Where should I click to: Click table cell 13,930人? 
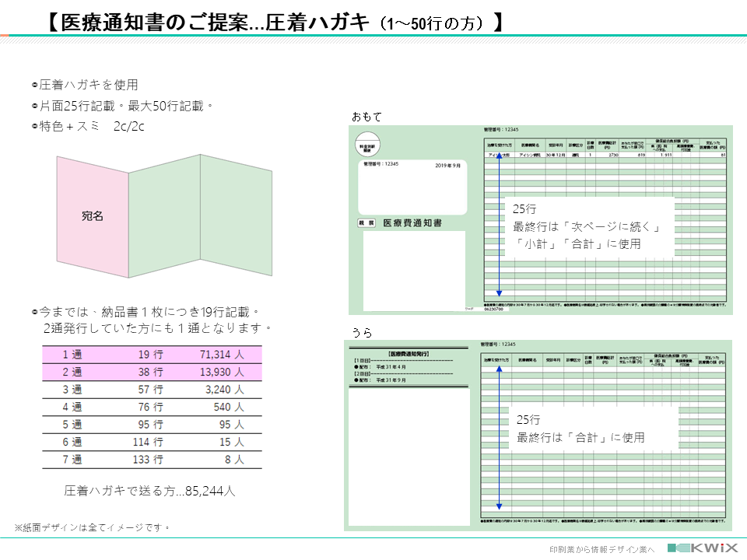pos(222,373)
